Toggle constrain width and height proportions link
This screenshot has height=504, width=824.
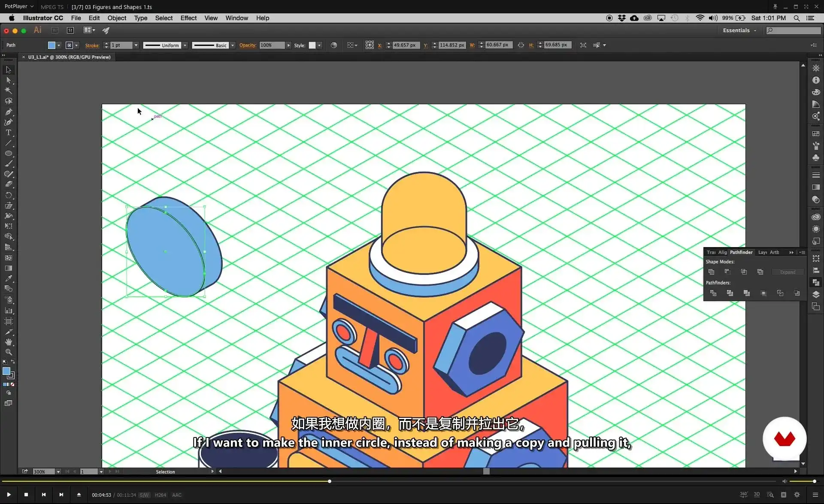coord(521,45)
